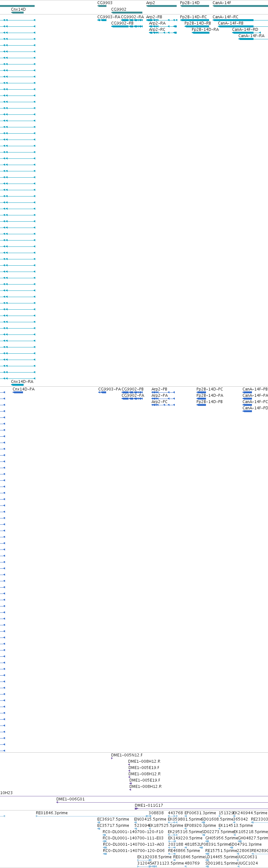Open the Arp2-RC transcript label
Viewport: 268px width, 868px height.
(157, 30)
